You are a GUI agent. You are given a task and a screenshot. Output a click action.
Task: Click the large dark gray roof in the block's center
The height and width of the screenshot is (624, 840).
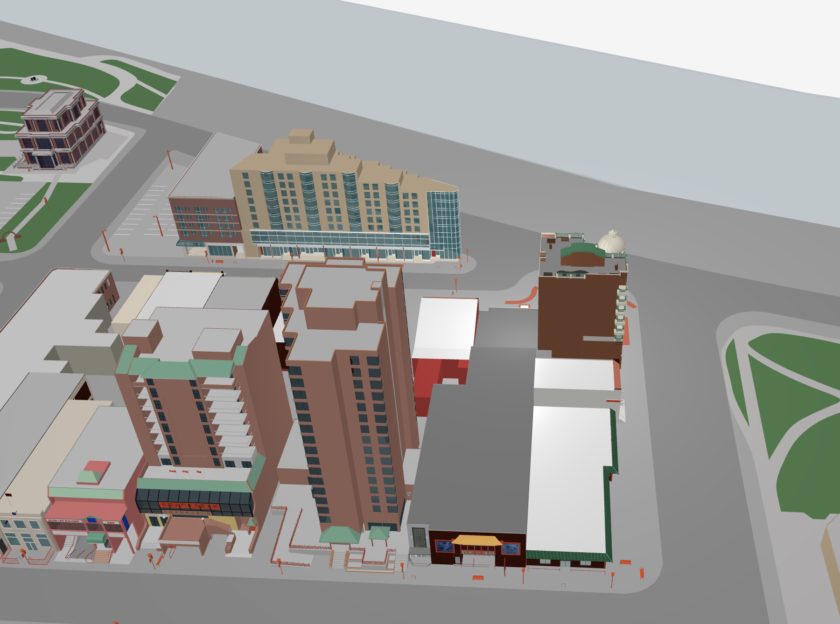point(478,438)
